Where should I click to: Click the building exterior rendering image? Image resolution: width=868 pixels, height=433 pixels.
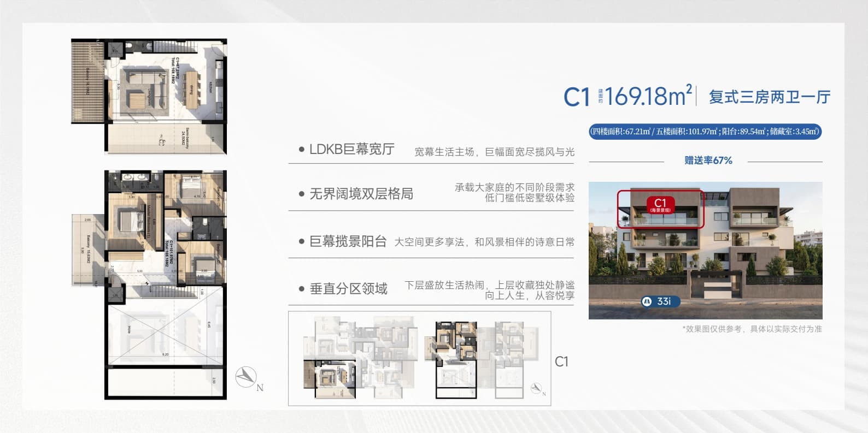[705, 251]
